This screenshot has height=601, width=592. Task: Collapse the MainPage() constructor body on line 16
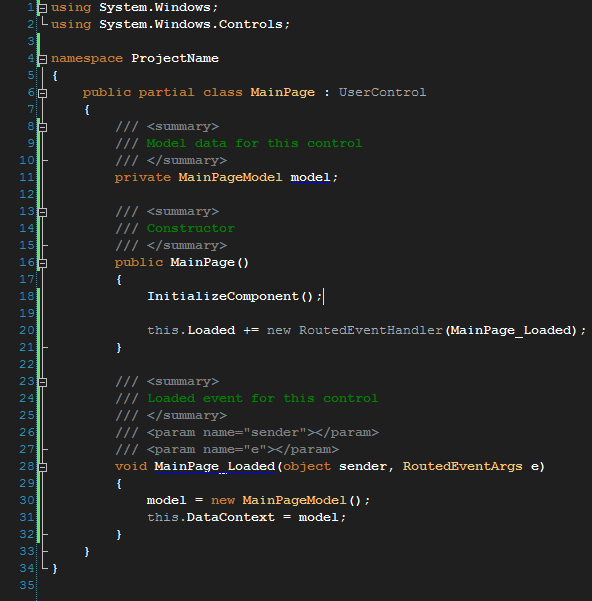pos(43,263)
